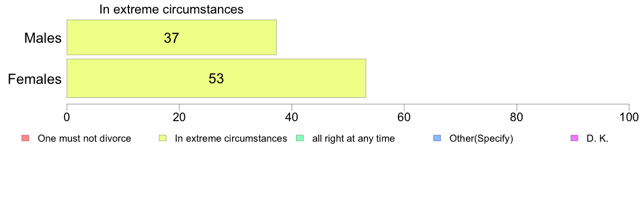Click the yellow In extreme circumstances legend swatch
This screenshot has height=199, width=644.
tap(162, 138)
